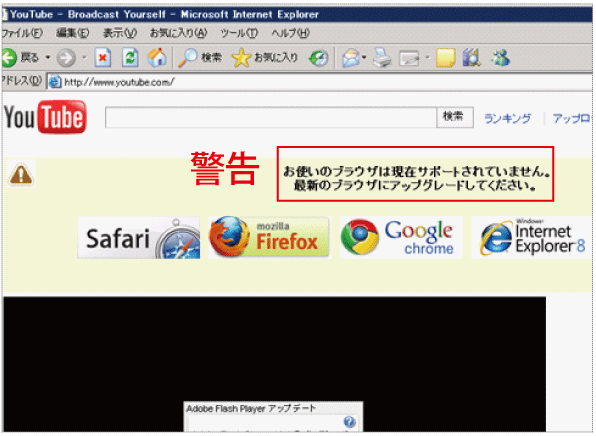Click the Messenger people icon

point(500,58)
